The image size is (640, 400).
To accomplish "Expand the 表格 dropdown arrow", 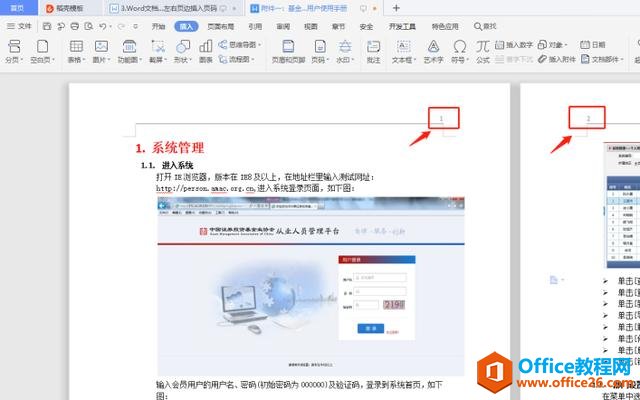I will [x=84, y=60].
